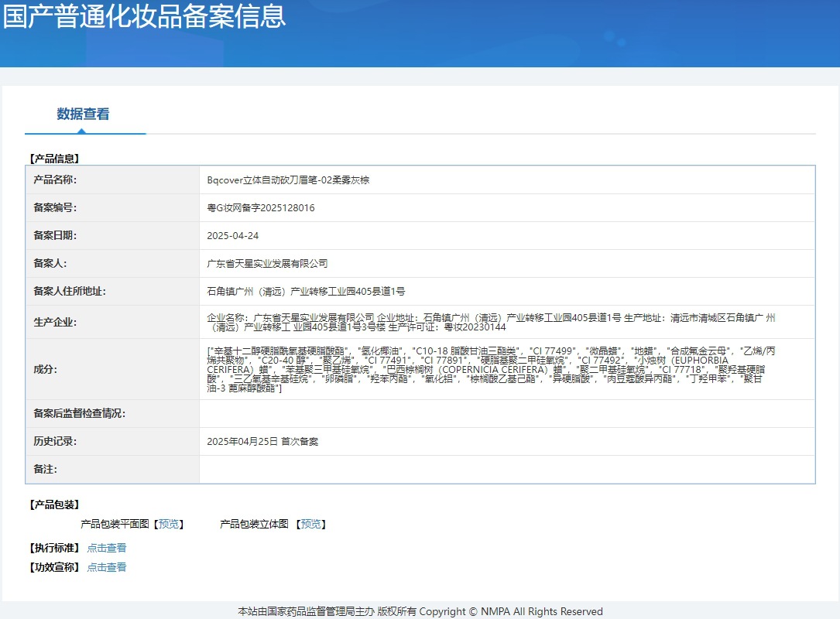Image resolution: width=840 pixels, height=619 pixels.
Task: Select filing number 粤G妆网备字2025128016
Action: coord(261,208)
